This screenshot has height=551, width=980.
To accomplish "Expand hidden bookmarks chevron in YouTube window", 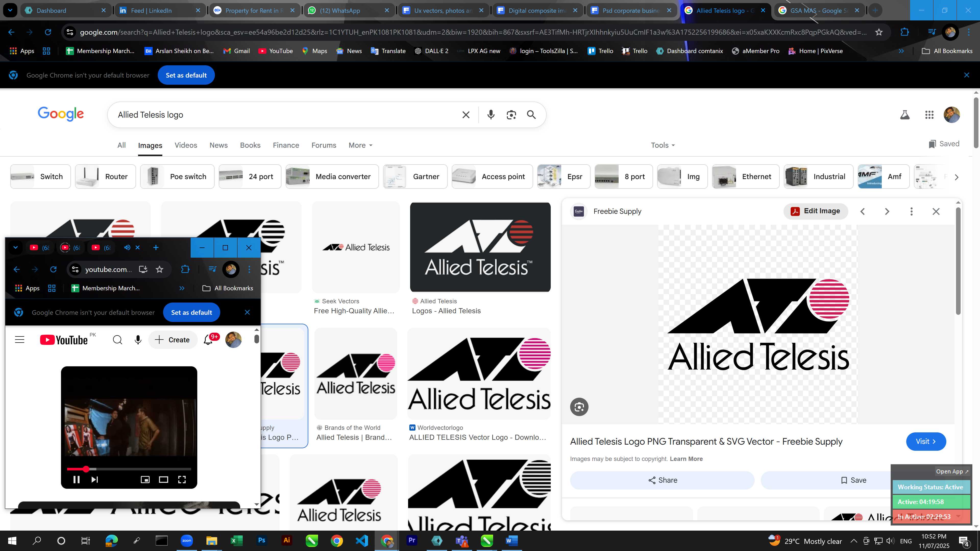I will pos(182,288).
